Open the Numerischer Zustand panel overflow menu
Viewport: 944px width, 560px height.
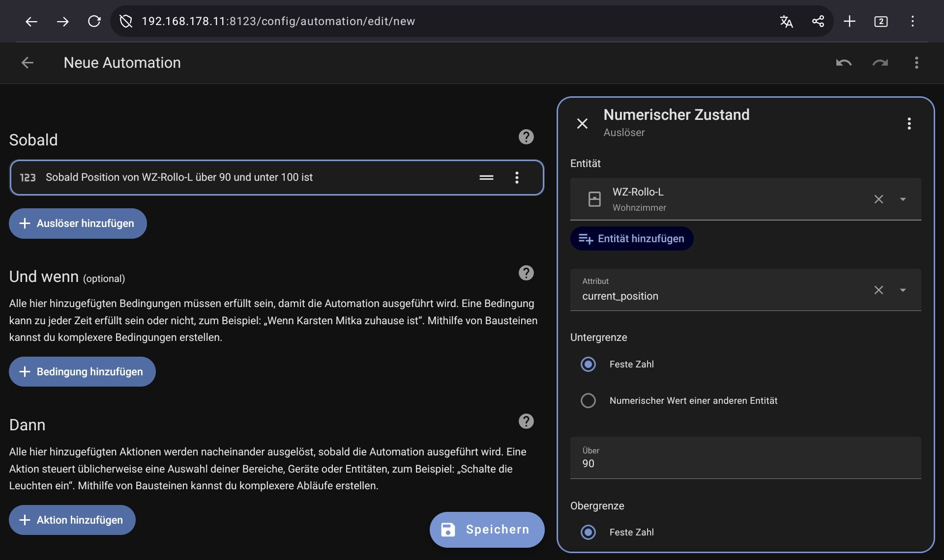[909, 123]
